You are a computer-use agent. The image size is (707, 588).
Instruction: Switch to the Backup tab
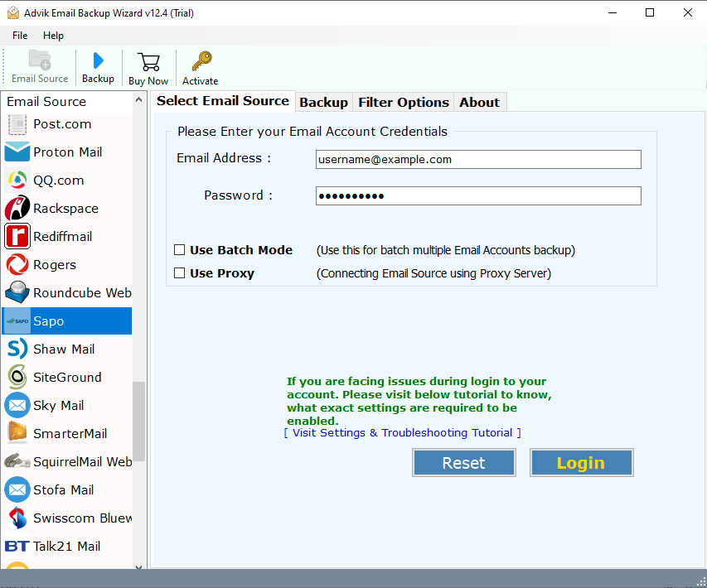pos(324,103)
